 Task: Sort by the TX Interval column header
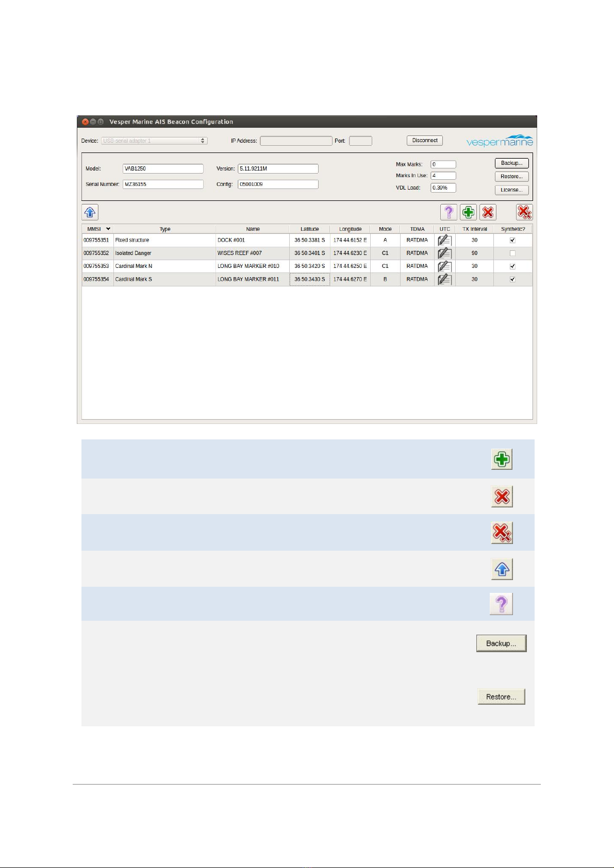(x=475, y=229)
